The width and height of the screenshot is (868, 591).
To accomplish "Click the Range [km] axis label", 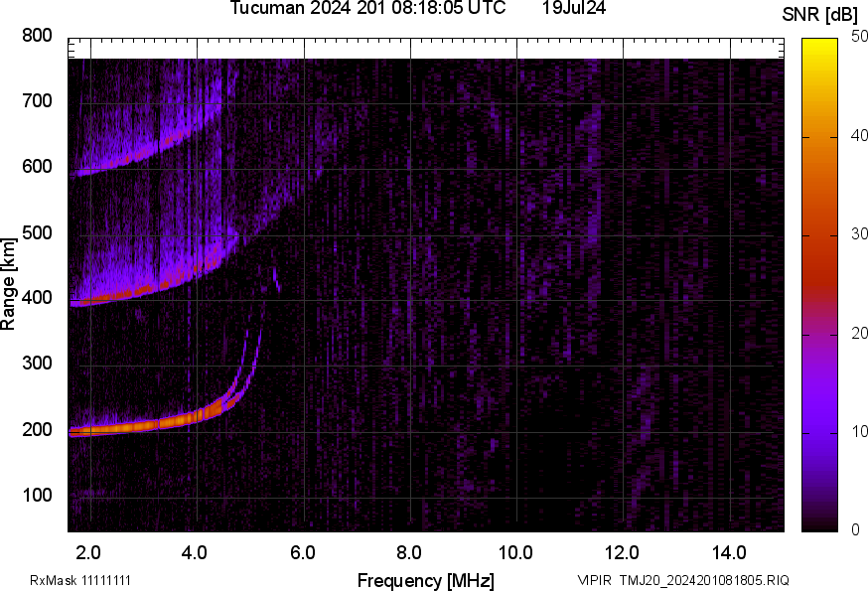I will pos(9,283).
